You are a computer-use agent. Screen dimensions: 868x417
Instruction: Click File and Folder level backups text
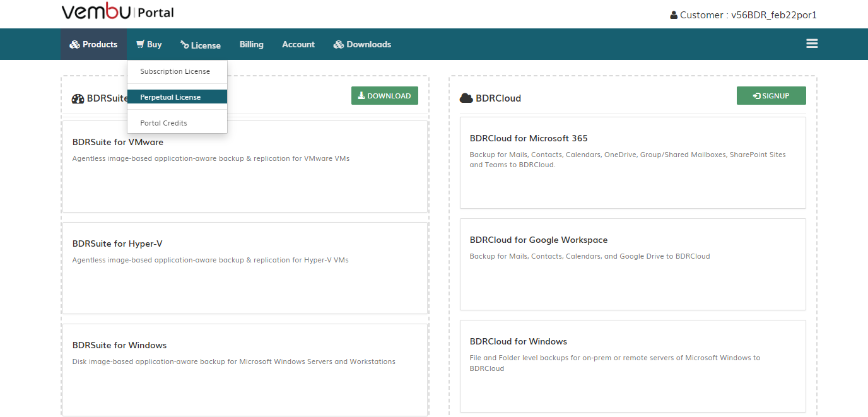[615, 363]
